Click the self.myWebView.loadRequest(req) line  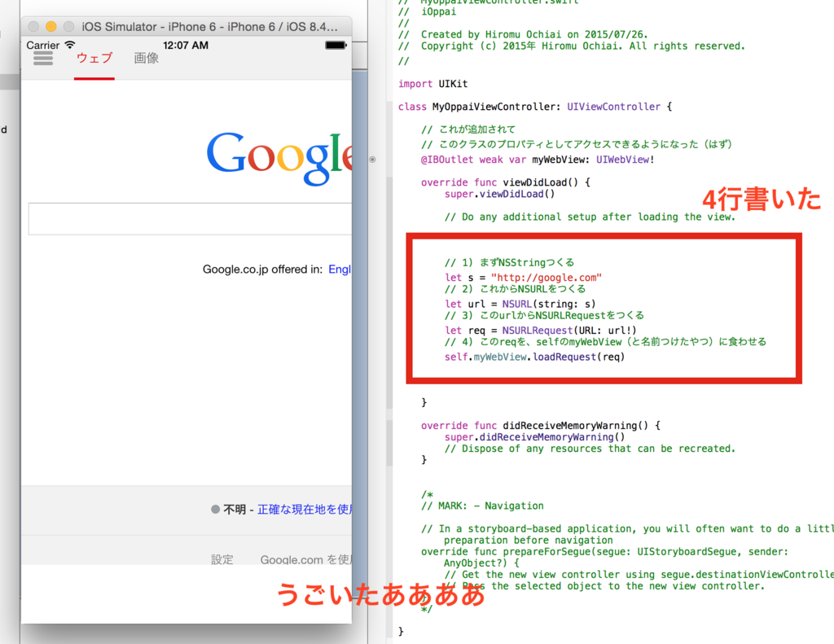534,357
